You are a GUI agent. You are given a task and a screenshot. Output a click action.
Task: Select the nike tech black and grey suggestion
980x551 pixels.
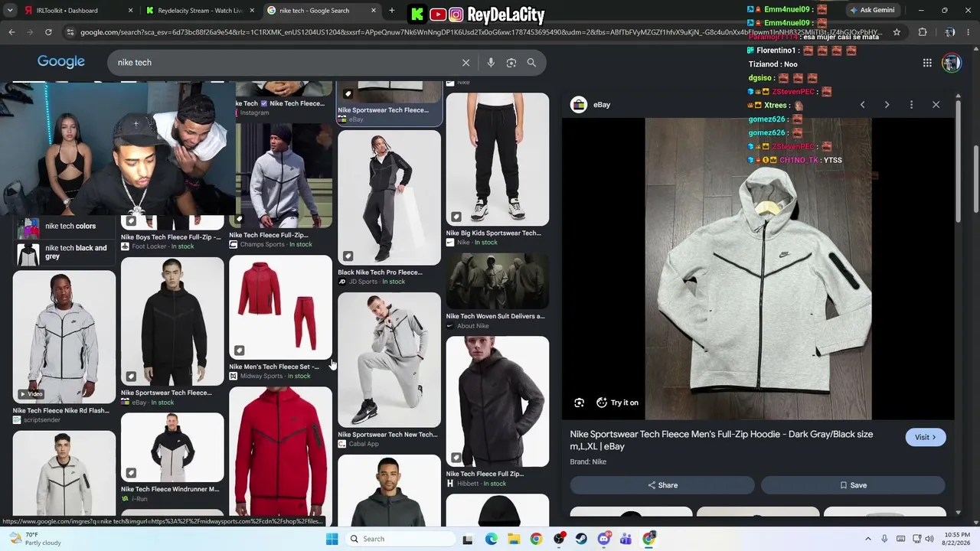[64, 253]
